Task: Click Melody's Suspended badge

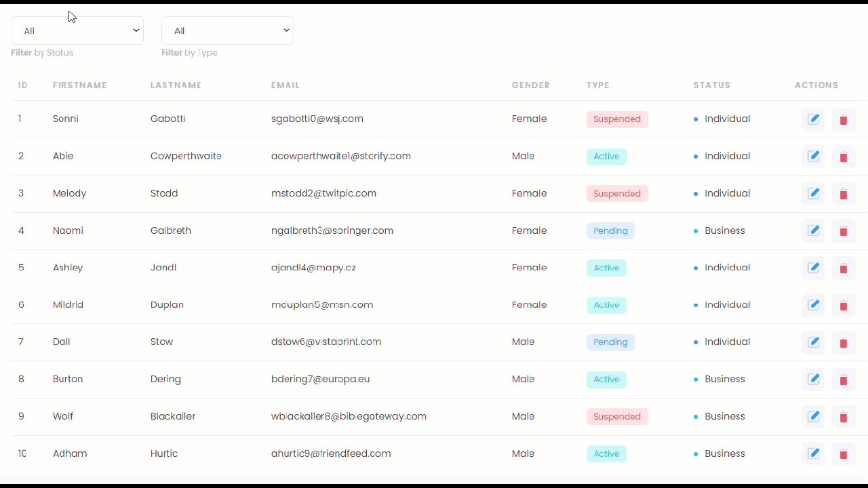Action: (x=617, y=194)
